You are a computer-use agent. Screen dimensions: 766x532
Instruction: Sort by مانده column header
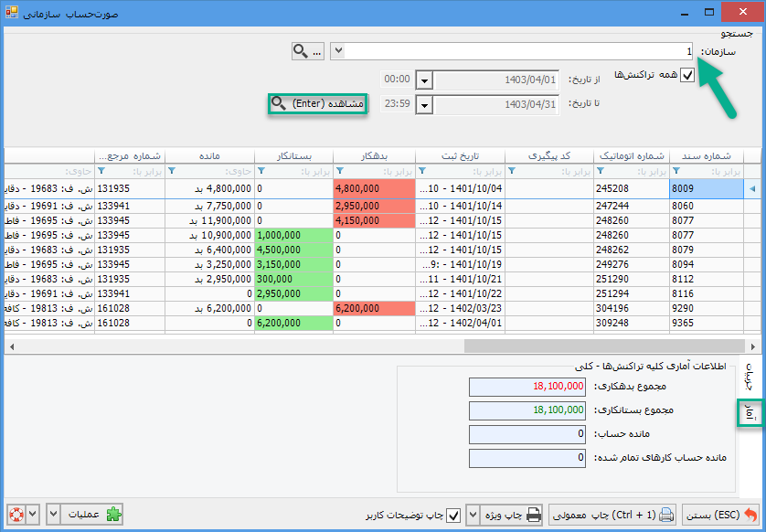pos(209,155)
